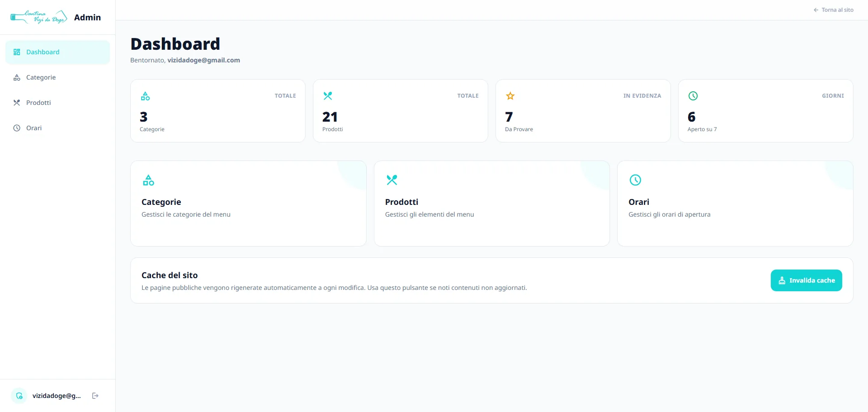The height and width of the screenshot is (412, 868).
Task: Click the 'Cache del sito' heading
Action: [x=170, y=275]
